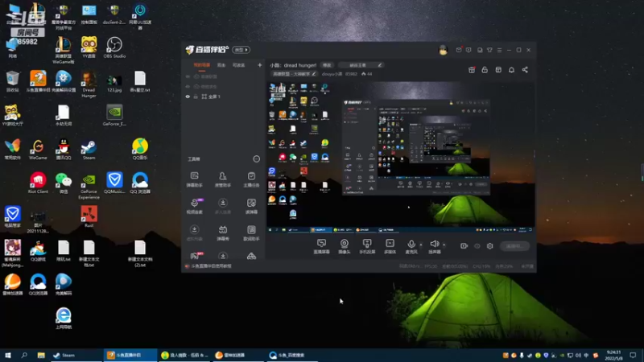The image size is (644, 362).
Task: Open the feedback chat icon in title bar
Action: [x=469, y=50]
